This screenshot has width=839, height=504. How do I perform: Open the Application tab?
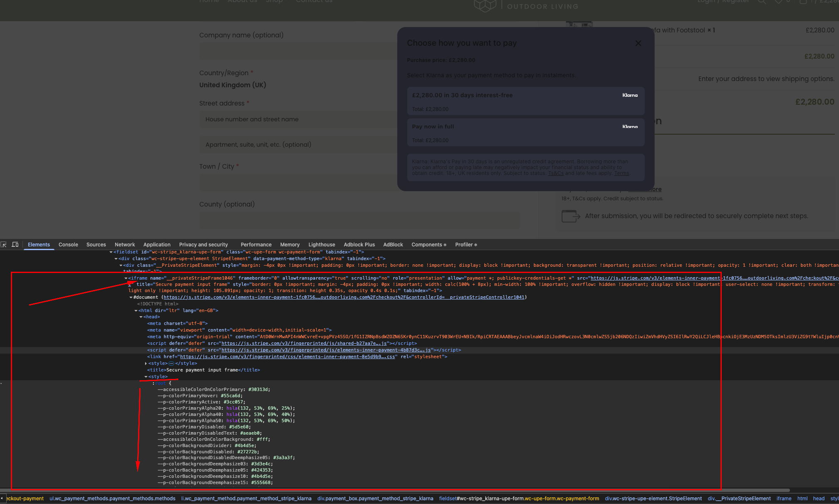[x=157, y=245]
